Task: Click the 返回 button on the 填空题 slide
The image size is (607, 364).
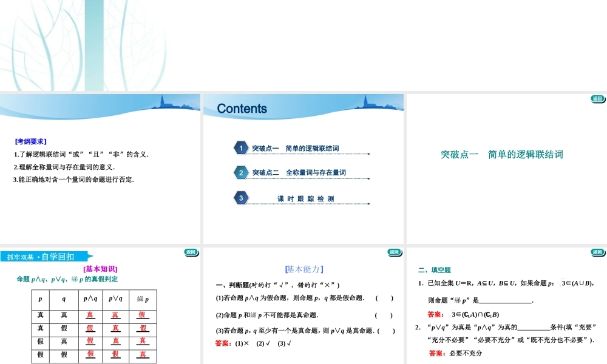Action: (598, 251)
